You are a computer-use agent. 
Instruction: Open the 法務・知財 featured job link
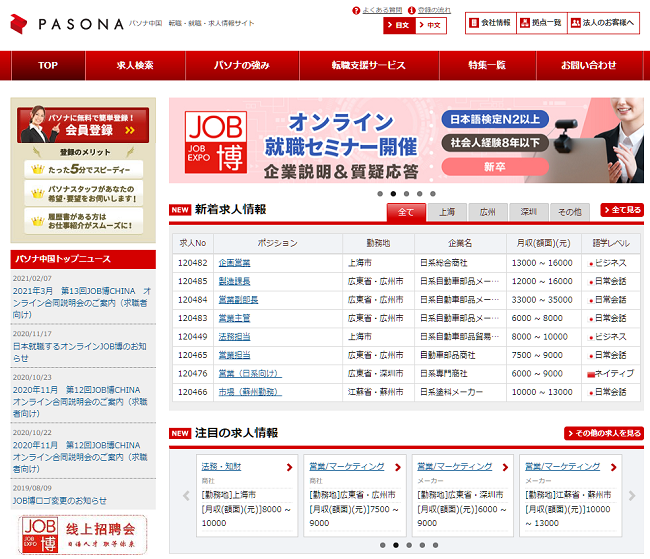pyautogui.click(x=221, y=467)
